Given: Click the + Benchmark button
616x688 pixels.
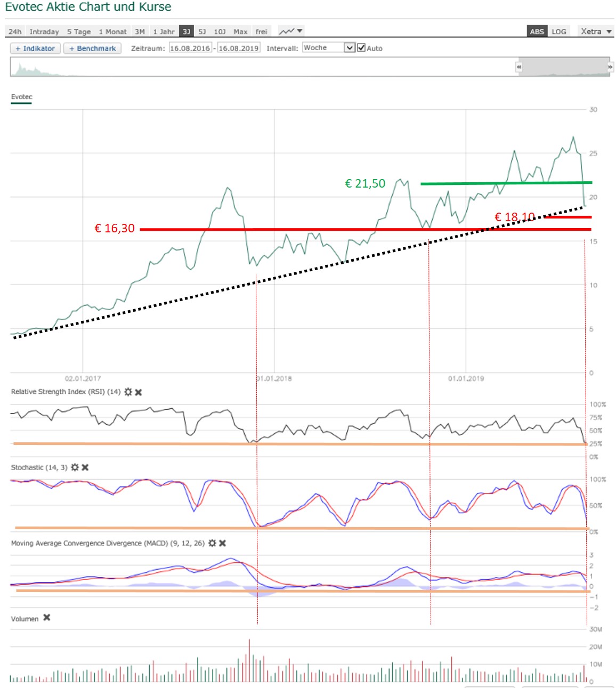Looking at the screenshot, I should click(93, 48).
